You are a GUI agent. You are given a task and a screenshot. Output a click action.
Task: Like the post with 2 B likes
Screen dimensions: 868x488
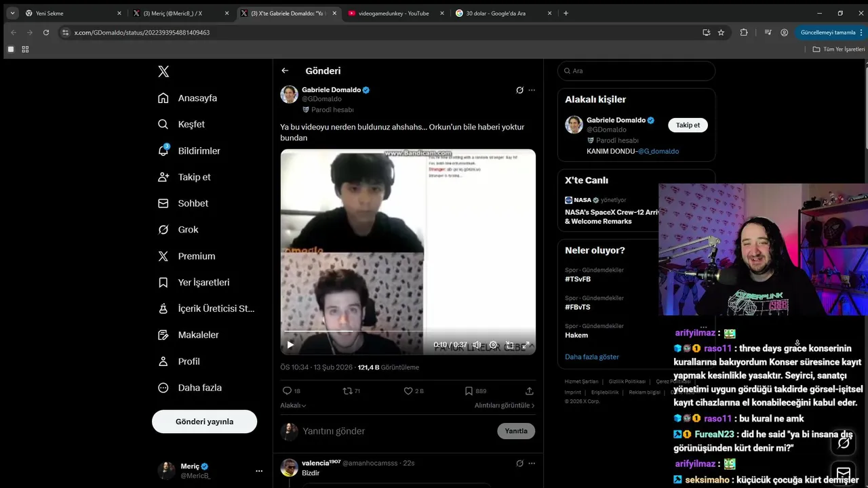(x=414, y=391)
